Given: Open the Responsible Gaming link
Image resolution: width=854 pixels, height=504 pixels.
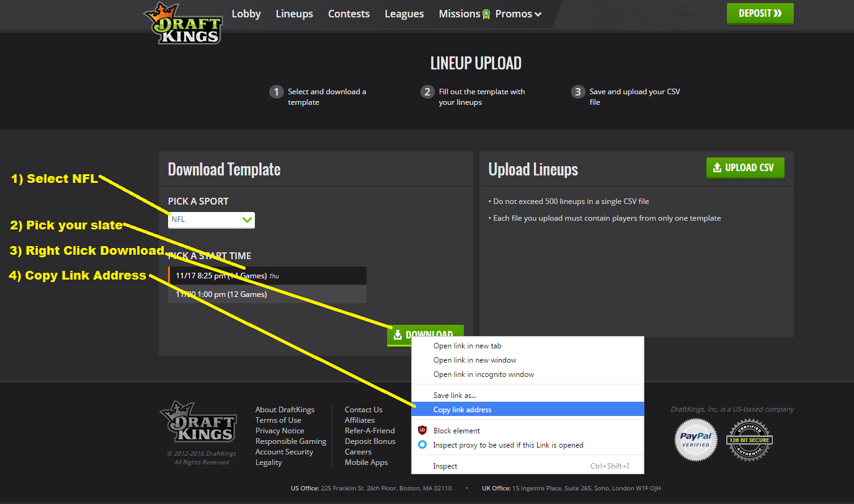Looking at the screenshot, I should (x=290, y=441).
